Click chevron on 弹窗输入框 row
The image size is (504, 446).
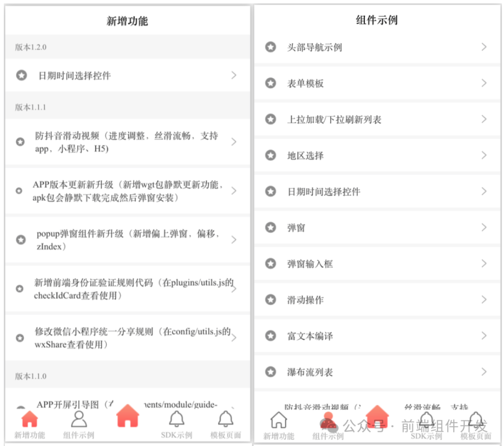484,264
